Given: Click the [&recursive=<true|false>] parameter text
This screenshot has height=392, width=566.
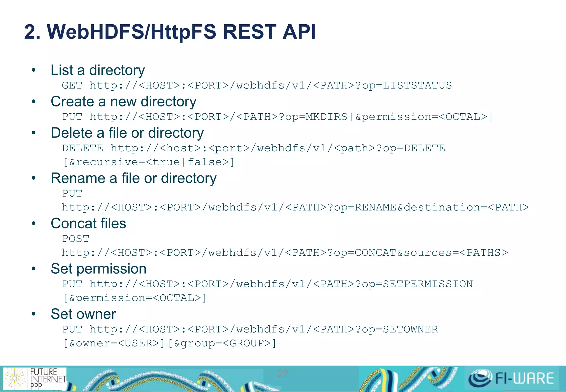Looking at the screenshot, I should (148, 162).
